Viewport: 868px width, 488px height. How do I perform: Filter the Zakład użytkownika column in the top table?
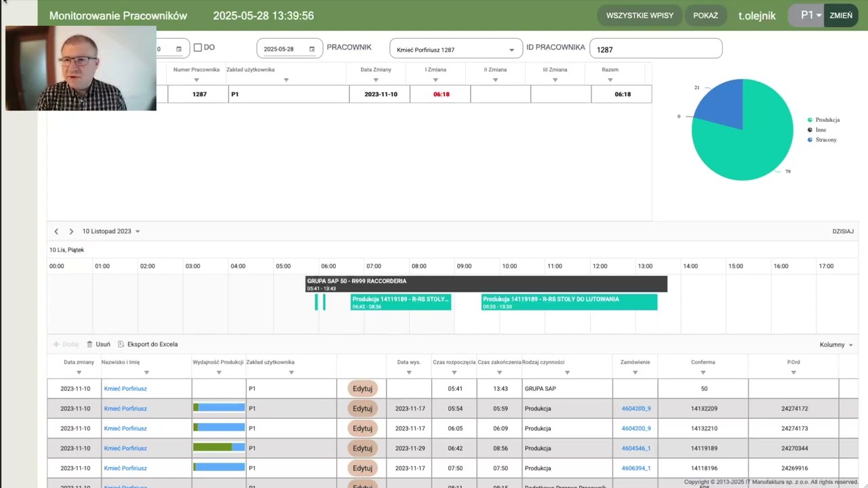[286, 80]
